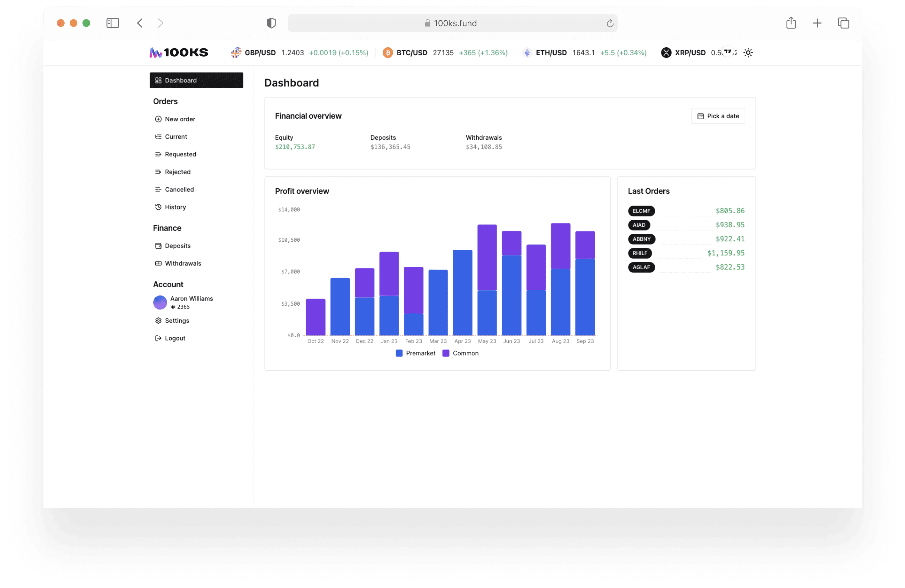Click the Bitcoin icon next to BTC/USD

pos(387,52)
